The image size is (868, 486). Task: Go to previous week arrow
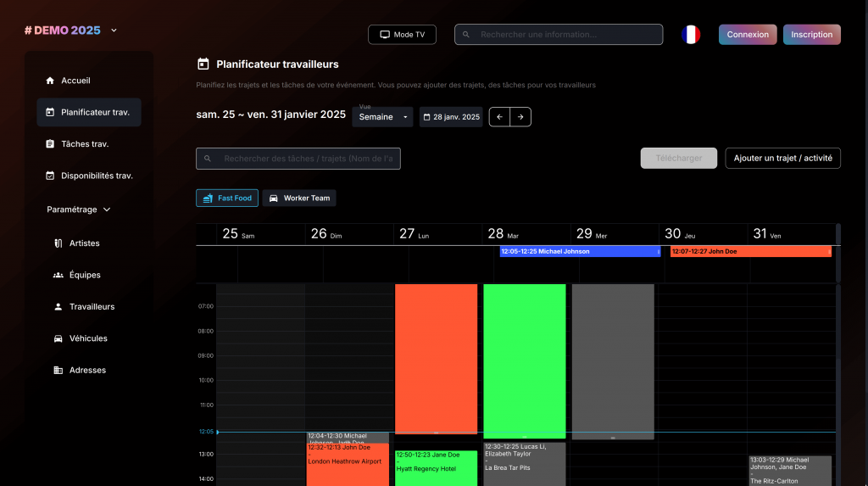(500, 117)
